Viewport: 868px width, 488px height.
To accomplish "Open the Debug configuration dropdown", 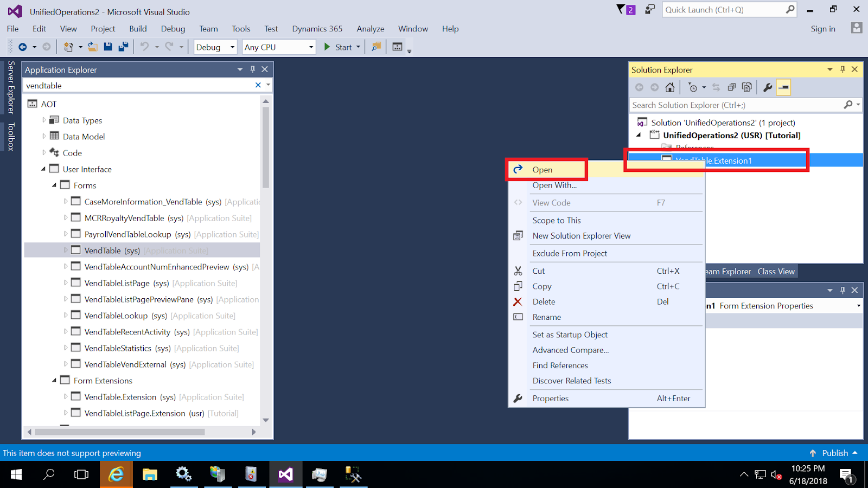I will pyautogui.click(x=232, y=47).
